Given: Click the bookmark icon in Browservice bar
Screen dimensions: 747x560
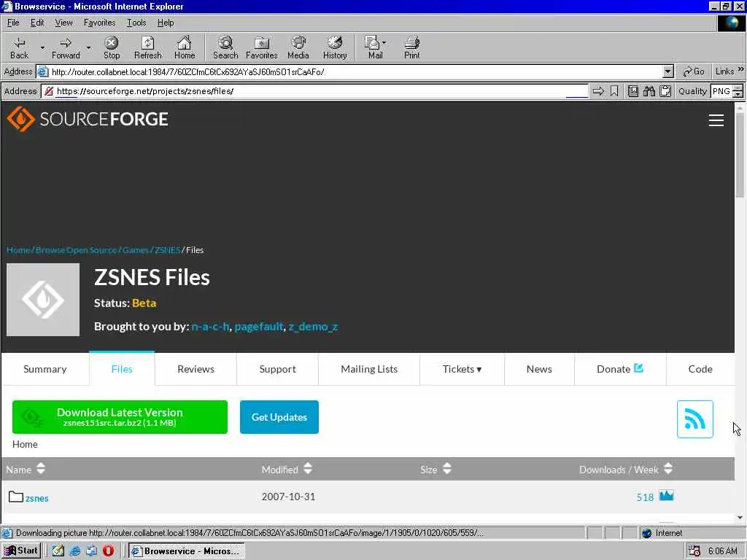Looking at the screenshot, I should (614, 91).
